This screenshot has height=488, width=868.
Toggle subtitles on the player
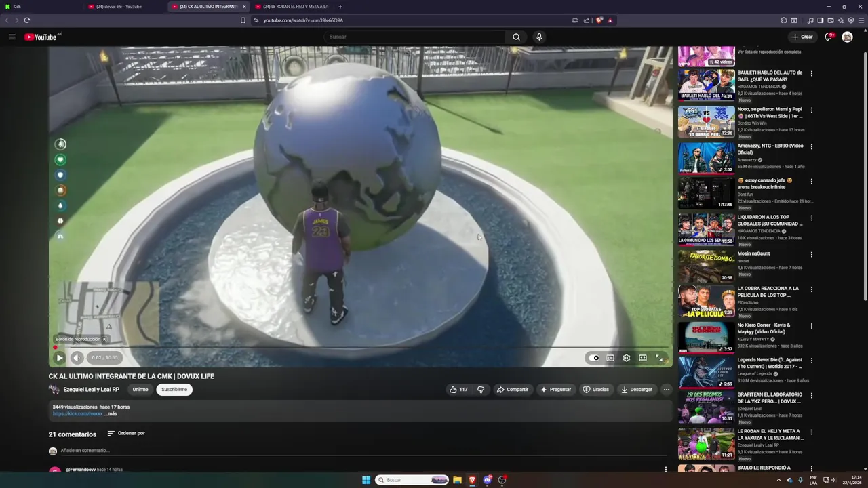tap(610, 358)
